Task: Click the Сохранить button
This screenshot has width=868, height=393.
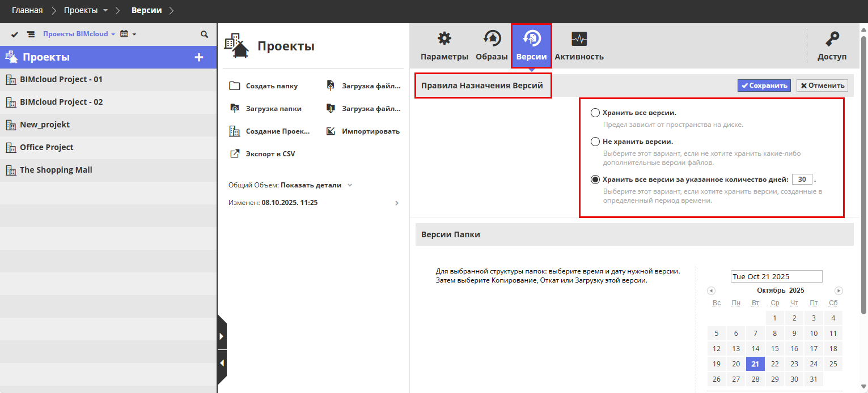Action: click(764, 86)
